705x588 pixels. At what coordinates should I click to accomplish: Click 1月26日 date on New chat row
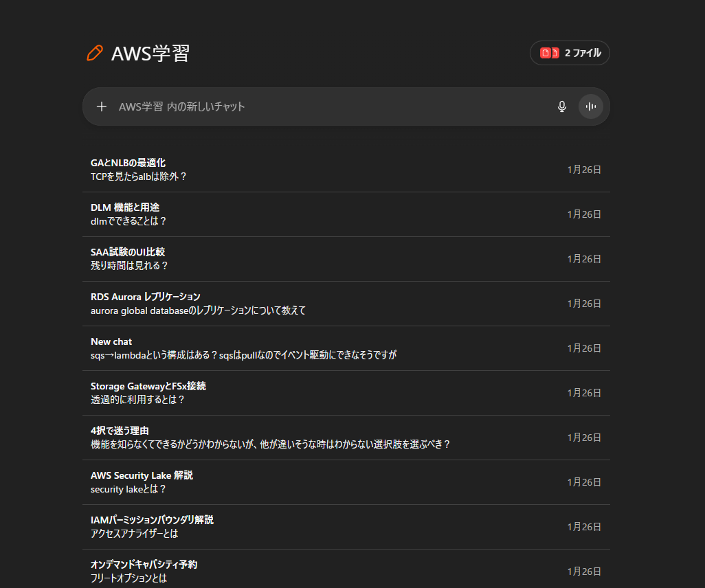584,348
